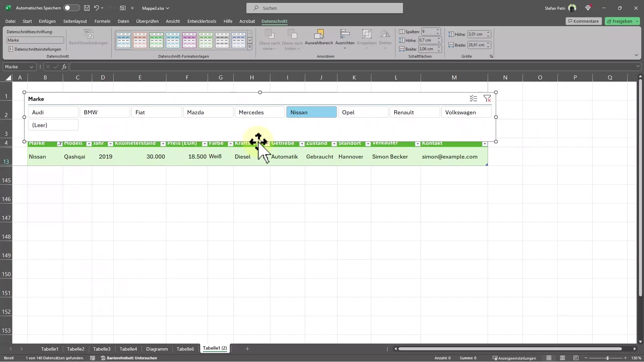Toggle Renault in Marke slicer
The width and height of the screenshot is (644, 362).
pos(415,112)
